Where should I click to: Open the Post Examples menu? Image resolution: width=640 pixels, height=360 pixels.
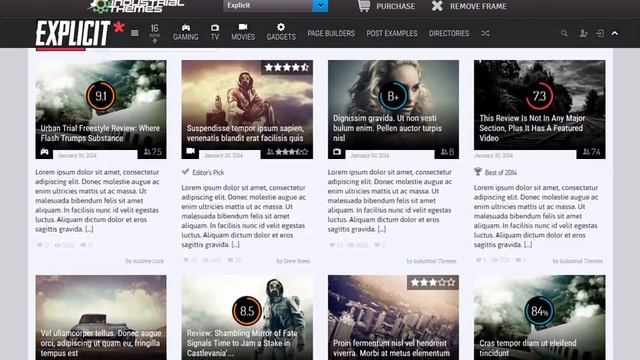point(392,33)
